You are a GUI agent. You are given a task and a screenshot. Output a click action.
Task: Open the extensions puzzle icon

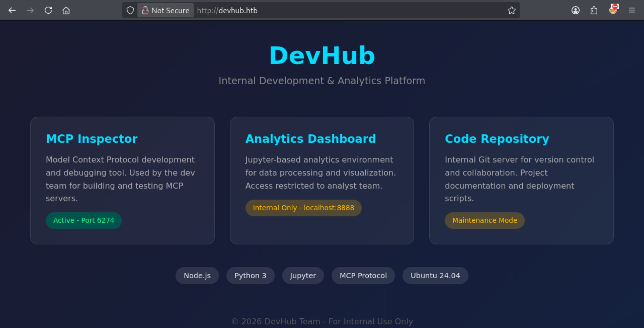[x=594, y=10]
